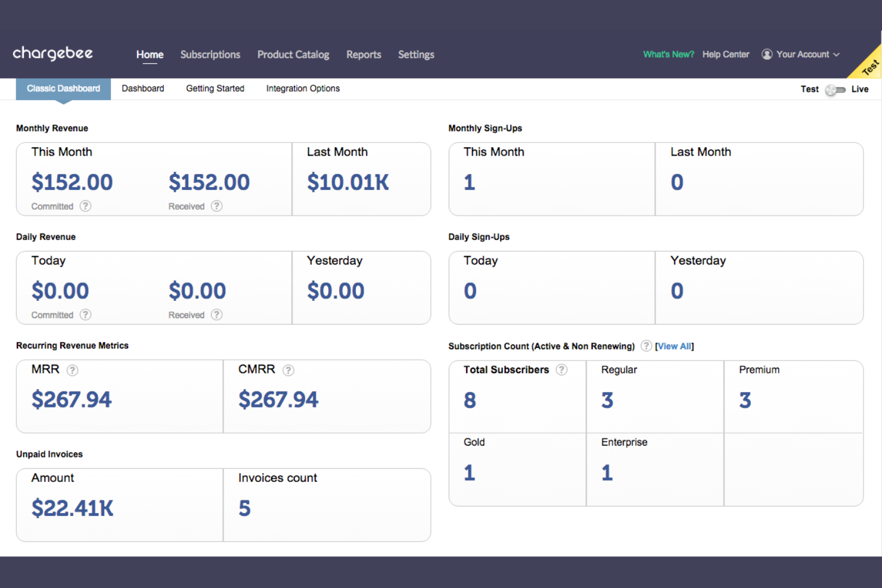The image size is (882, 588).
Task: Switch to the Getting Started tab
Action: coord(215,88)
